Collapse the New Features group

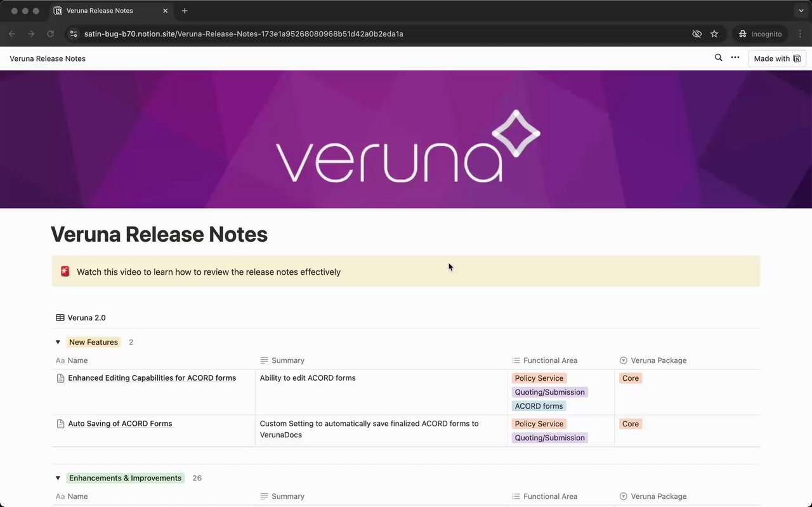(x=58, y=342)
